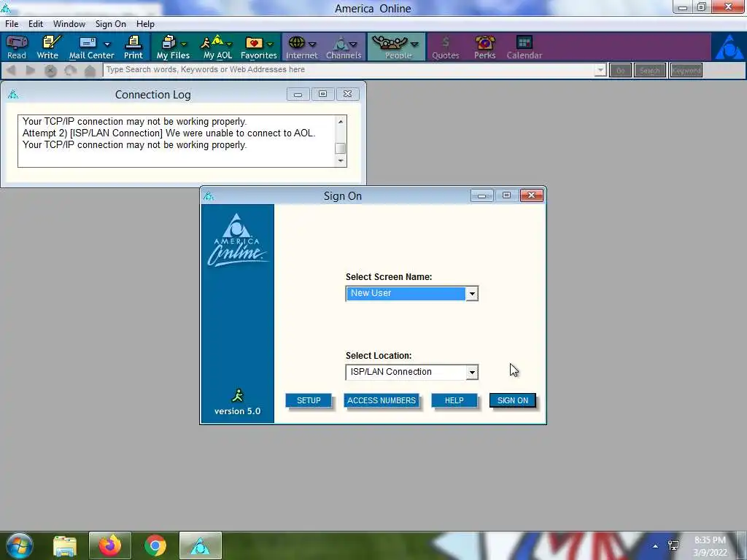Minimize the Connection Log window
The width and height of the screenshot is (747, 560).
point(298,94)
